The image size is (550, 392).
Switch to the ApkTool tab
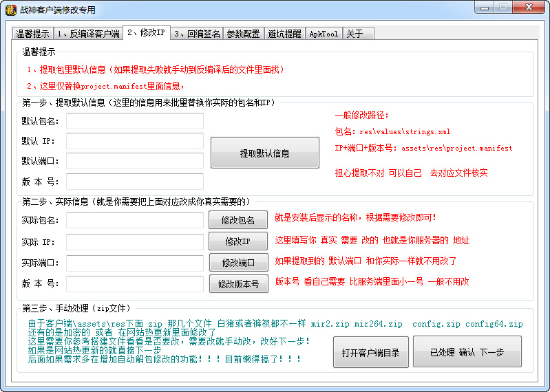[x=324, y=34]
